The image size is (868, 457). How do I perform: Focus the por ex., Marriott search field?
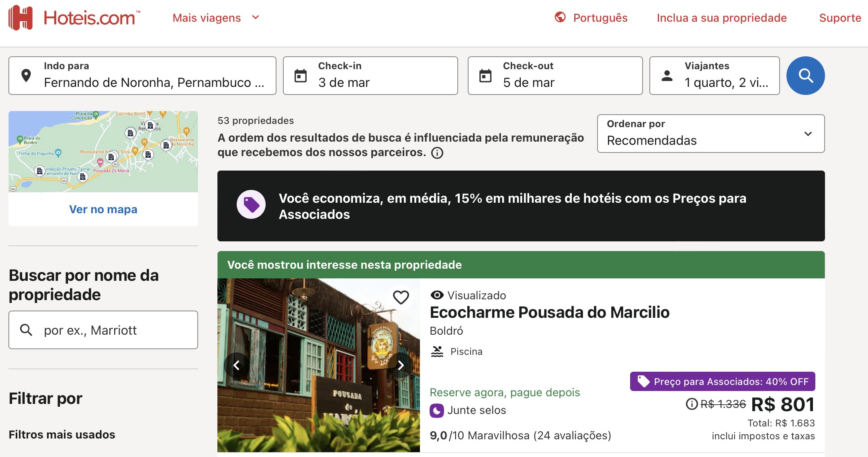(103, 330)
